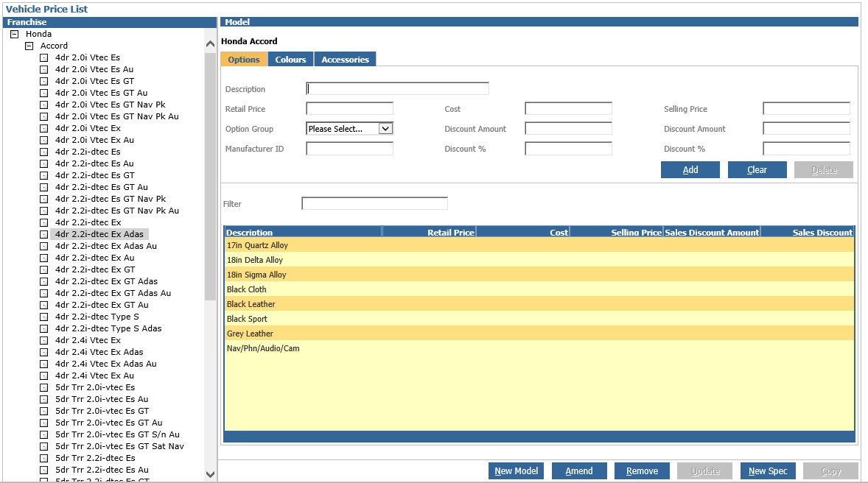Click the Remove button
This screenshot has width=868, height=483.
click(x=642, y=470)
